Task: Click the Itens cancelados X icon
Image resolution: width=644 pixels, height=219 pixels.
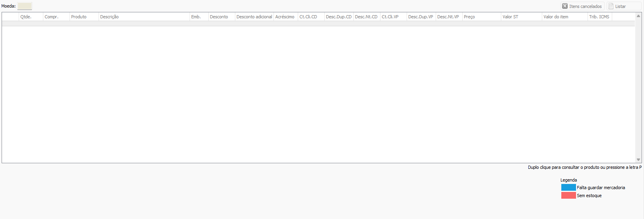Action: click(565, 6)
